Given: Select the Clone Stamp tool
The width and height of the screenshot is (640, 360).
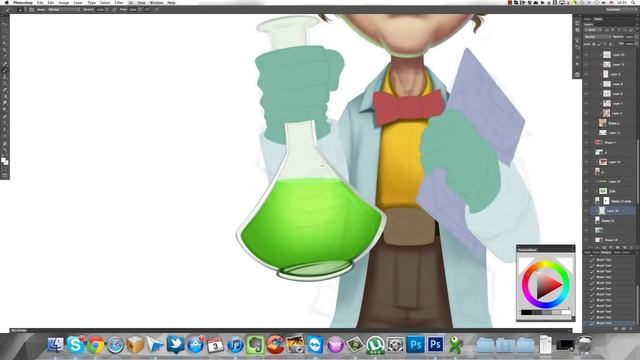Looking at the screenshot, I should [x=5, y=77].
